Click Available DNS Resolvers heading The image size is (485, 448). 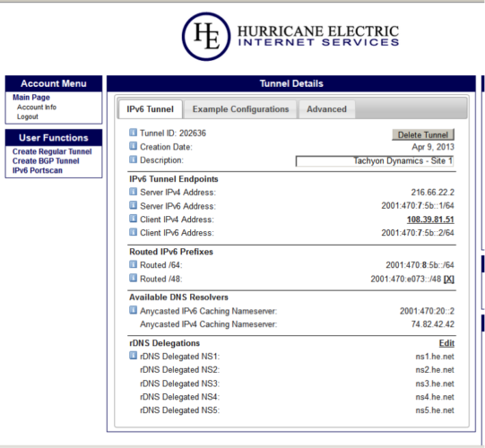[178, 297]
